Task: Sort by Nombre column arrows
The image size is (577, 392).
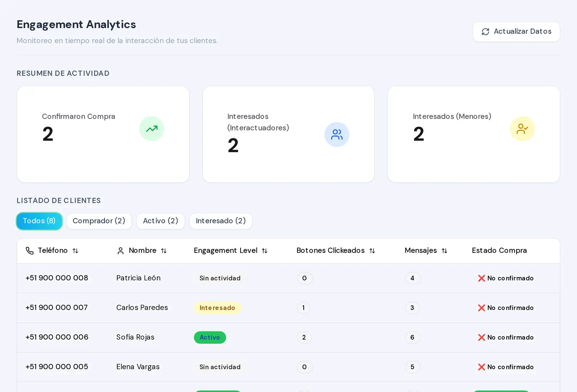Action: [x=164, y=251]
